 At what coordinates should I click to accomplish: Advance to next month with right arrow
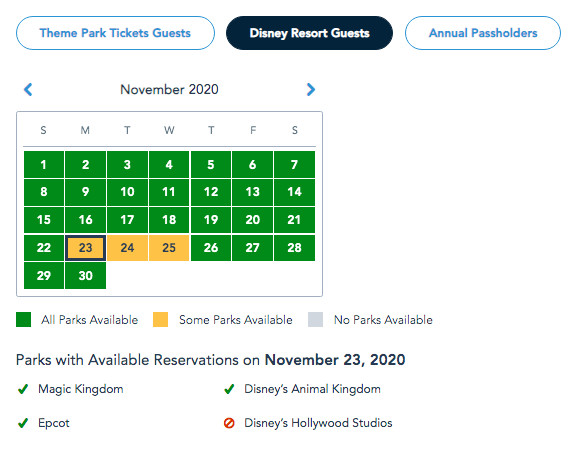[x=311, y=89]
